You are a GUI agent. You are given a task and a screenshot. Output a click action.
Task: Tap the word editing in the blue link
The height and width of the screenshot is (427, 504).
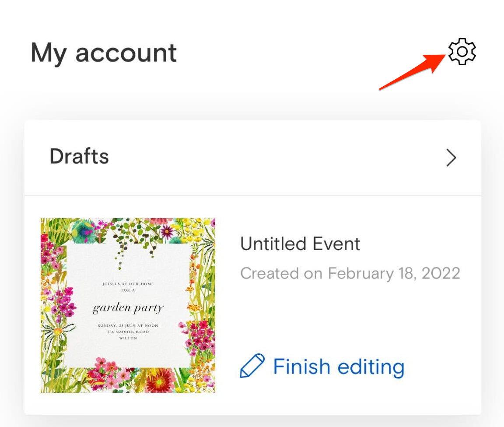pos(371,367)
